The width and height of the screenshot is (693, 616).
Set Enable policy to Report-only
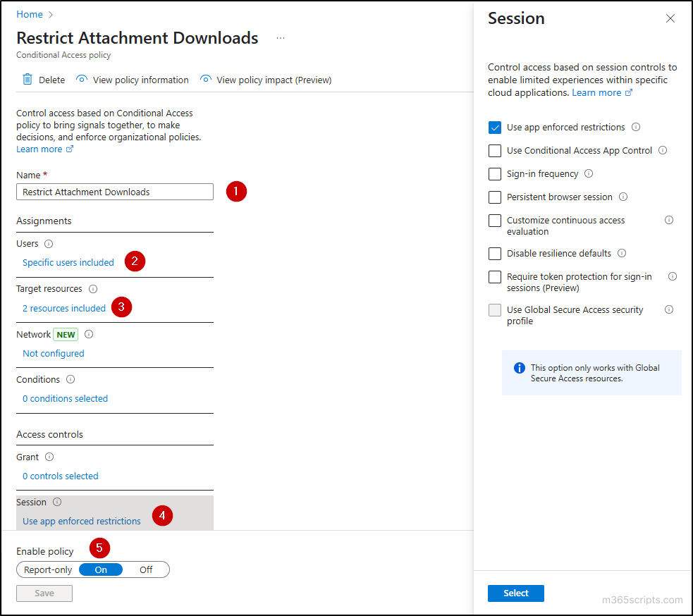pyautogui.click(x=47, y=569)
